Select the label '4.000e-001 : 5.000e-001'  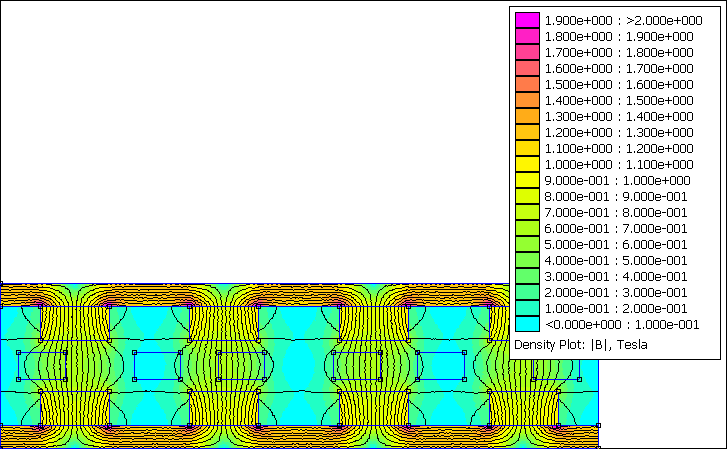point(616,260)
